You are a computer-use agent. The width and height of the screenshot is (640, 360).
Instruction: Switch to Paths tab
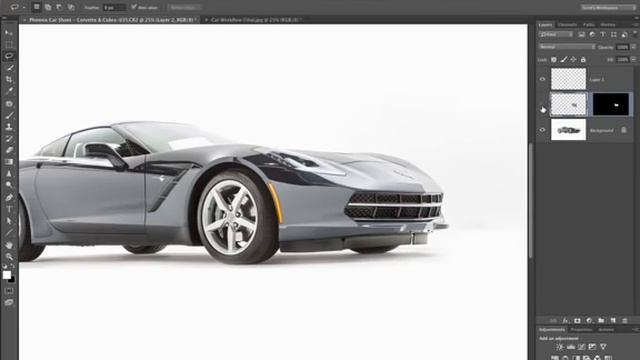[589, 25]
